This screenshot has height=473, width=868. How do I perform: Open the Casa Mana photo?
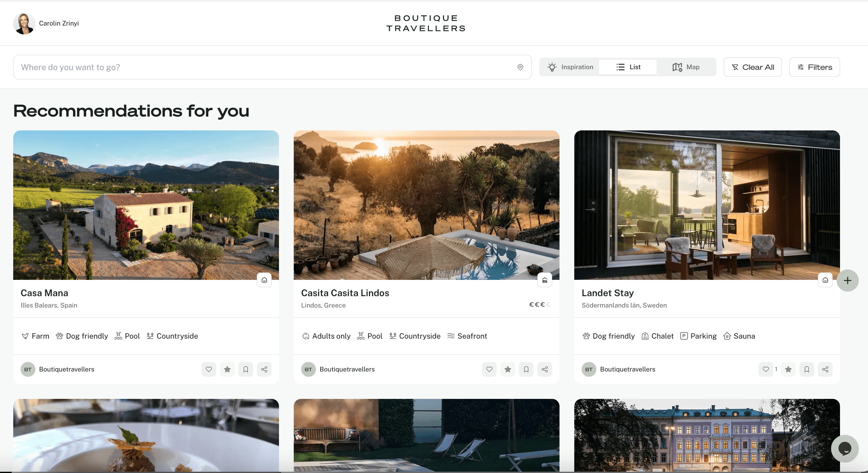146,205
